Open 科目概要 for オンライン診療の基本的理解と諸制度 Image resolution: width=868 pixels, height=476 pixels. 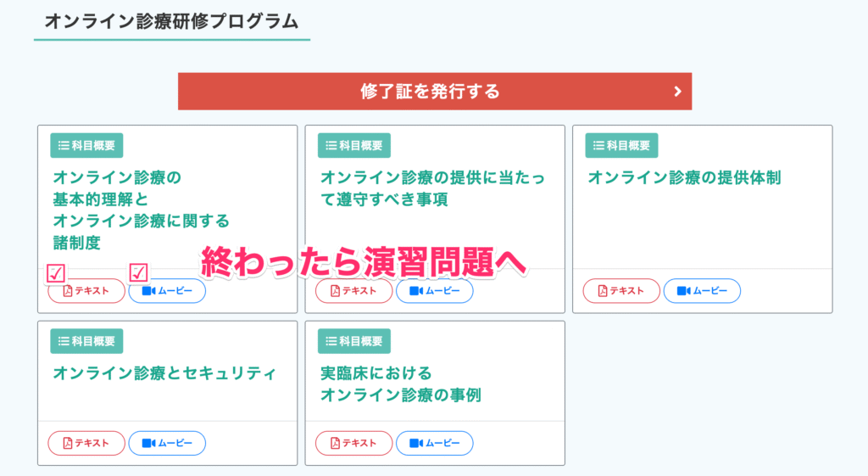(86, 145)
